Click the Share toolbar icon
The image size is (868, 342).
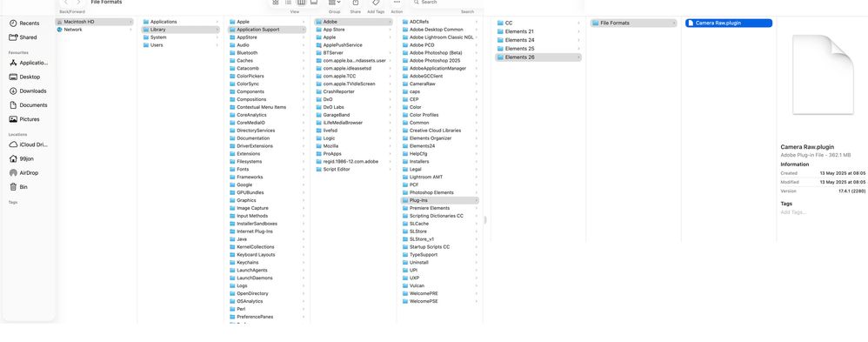coord(356,3)
